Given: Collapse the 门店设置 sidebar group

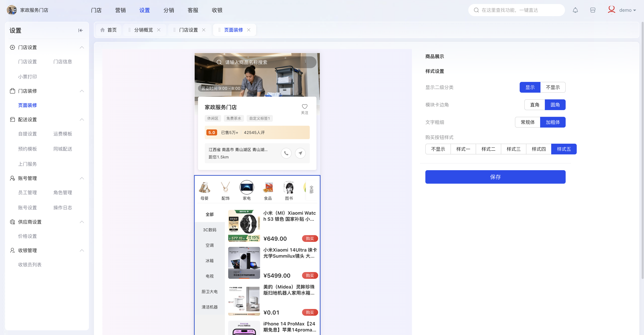Looking at the screenshot, I should [x=82, y=47].
